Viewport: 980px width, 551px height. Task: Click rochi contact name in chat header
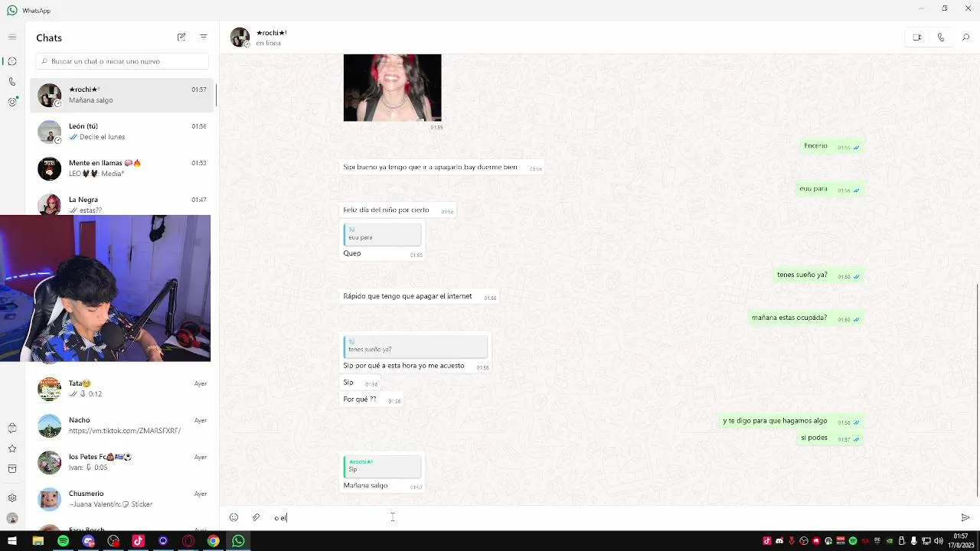(271, 33)
